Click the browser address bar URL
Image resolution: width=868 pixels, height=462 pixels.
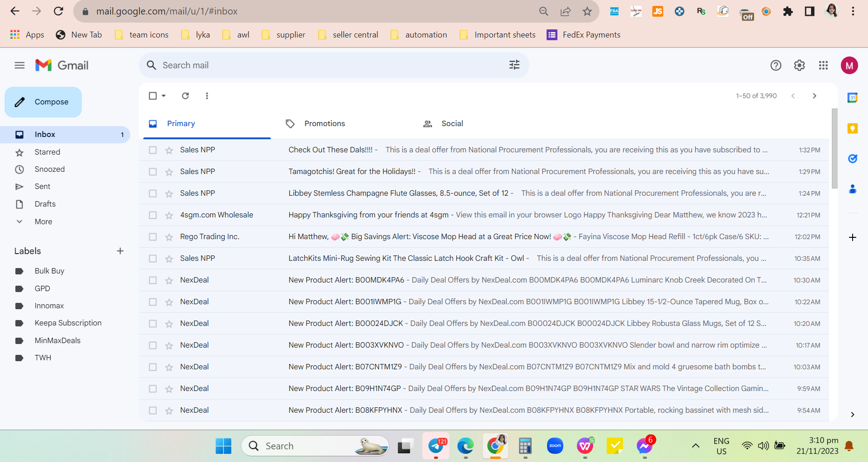point(167,11)
